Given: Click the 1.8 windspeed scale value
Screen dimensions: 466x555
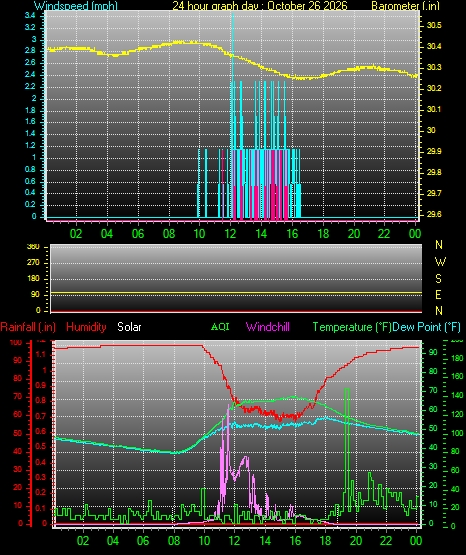Looking at the screenshot, I should pos(30,110).
